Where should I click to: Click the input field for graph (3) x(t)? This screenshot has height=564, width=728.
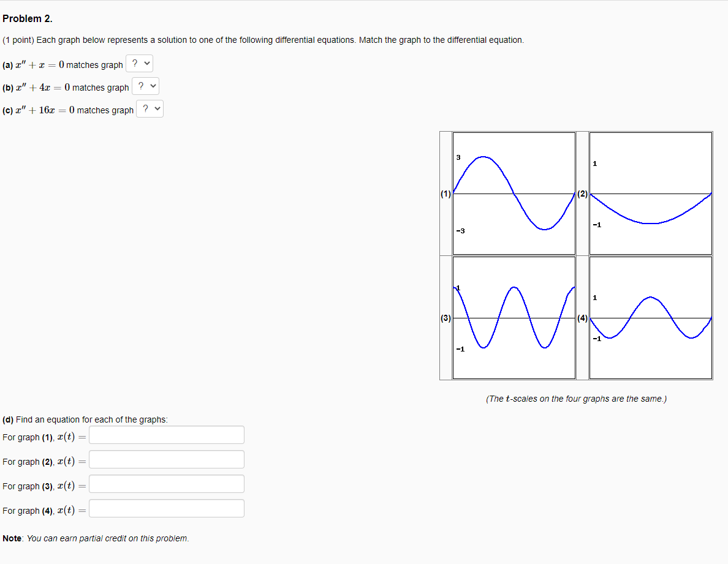[x=166, y=484]
